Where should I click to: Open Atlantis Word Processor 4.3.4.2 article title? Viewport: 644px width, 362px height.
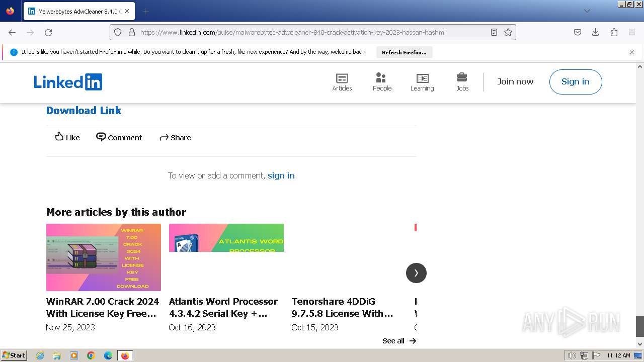223,307
